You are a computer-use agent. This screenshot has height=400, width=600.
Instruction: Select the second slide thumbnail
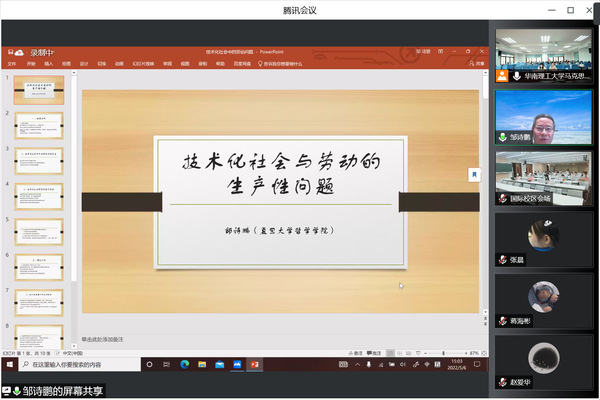[x=39, y=127]
